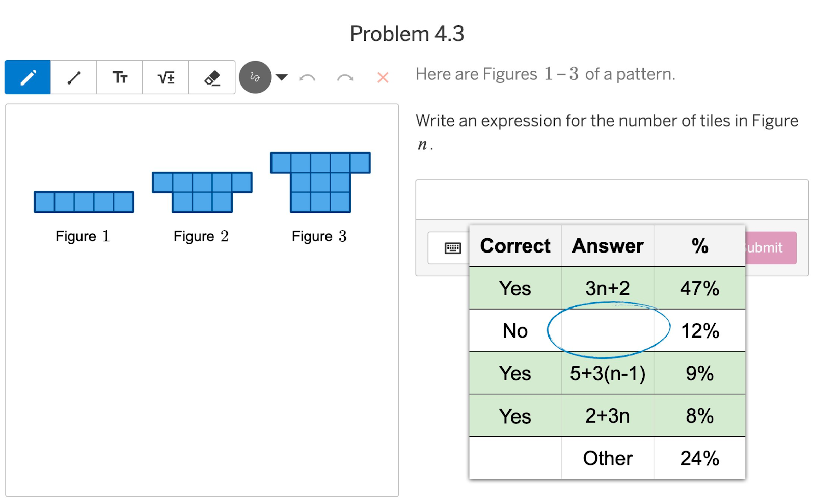The height and width of the screenshot is (504, 815).
Task: Undo the last sketch action
Action: coord(307,78)
